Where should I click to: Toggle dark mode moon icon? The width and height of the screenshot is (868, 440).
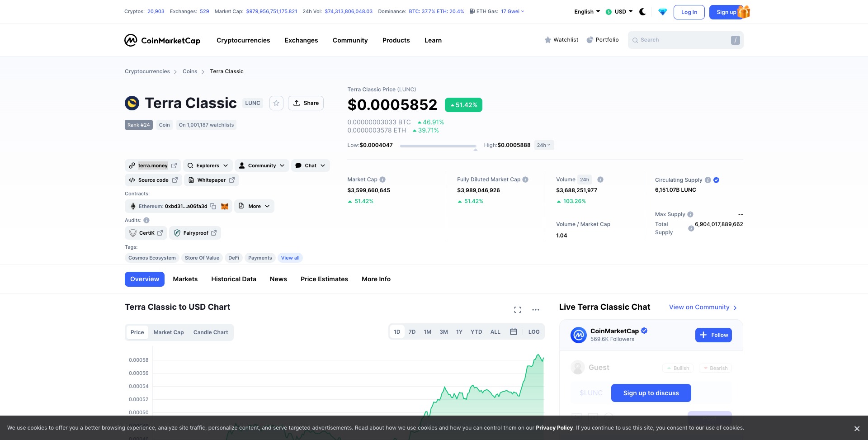[x=642, y=12]
